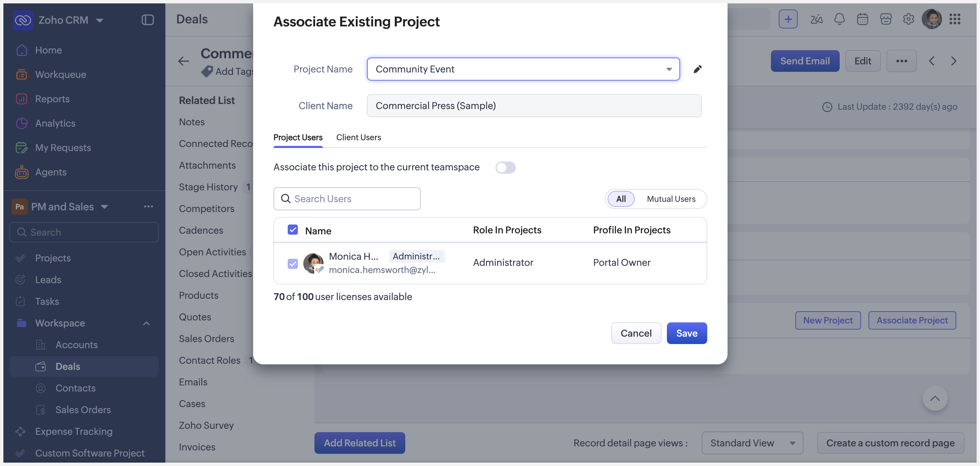
Task: Open the Project Name dropdown
Action: [523, 69]
